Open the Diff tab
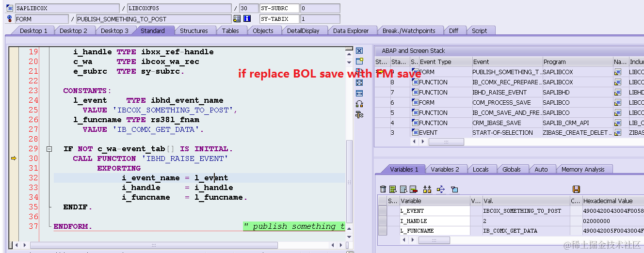644x253 pixels. [x=453, y=31]
